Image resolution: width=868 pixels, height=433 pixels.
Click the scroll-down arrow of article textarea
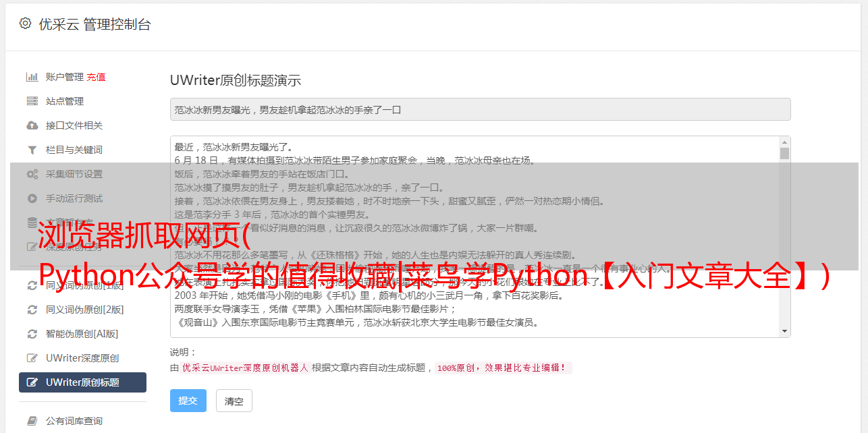[784, 331]
